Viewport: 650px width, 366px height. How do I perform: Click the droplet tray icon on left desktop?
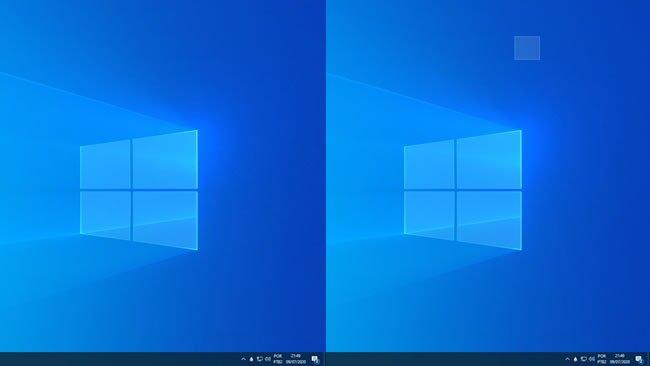point(251,359)
